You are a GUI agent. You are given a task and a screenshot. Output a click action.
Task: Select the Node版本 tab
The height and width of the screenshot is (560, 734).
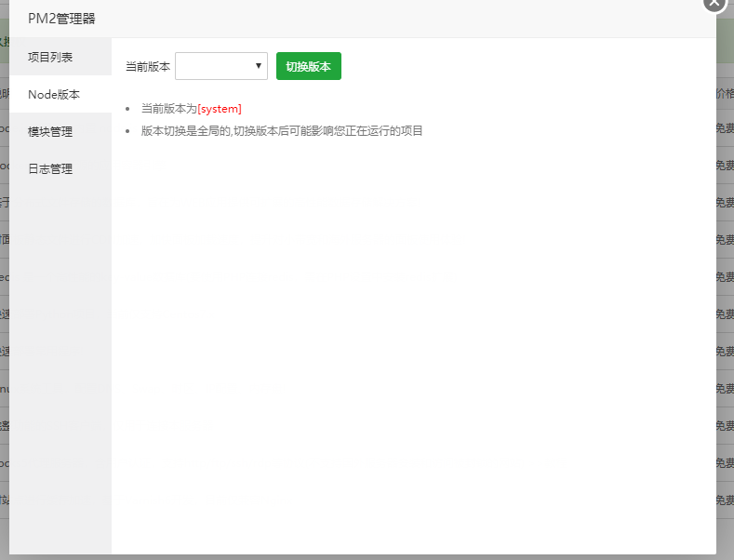60,94
